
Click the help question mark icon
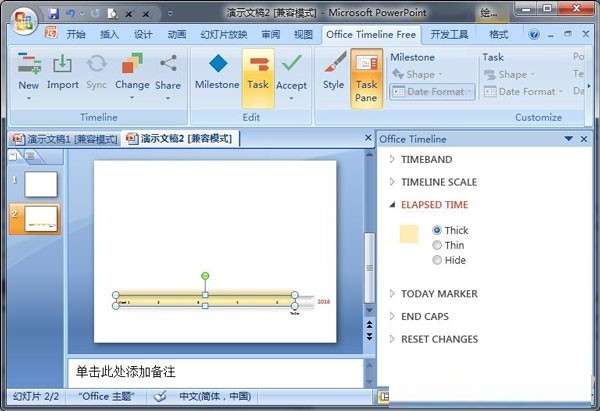[x=533, y=35]
